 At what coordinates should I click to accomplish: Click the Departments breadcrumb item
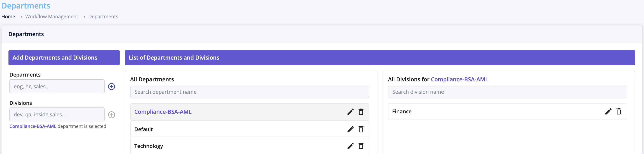[103, 17]
